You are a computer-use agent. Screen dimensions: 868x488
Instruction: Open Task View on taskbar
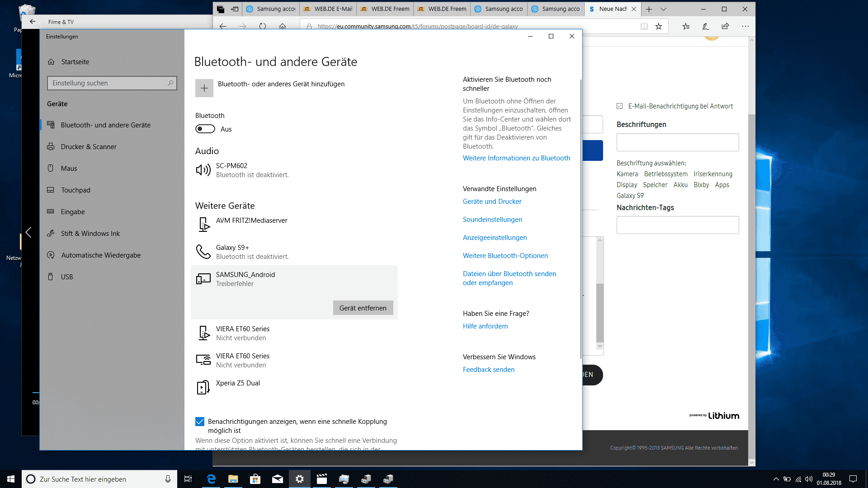188,479
